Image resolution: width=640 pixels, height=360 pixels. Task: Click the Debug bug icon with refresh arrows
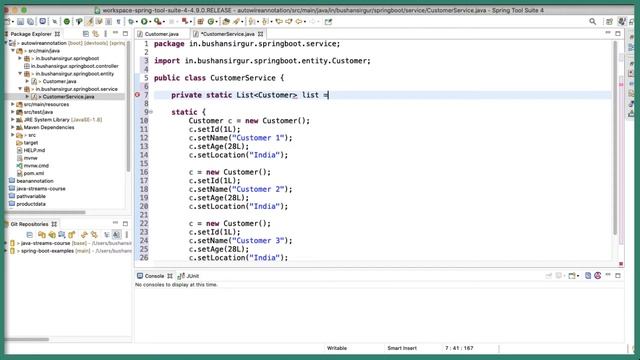tap(130, 21)
